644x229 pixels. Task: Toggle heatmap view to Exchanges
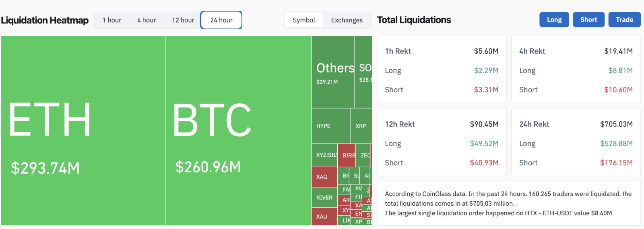coord(347,20)
